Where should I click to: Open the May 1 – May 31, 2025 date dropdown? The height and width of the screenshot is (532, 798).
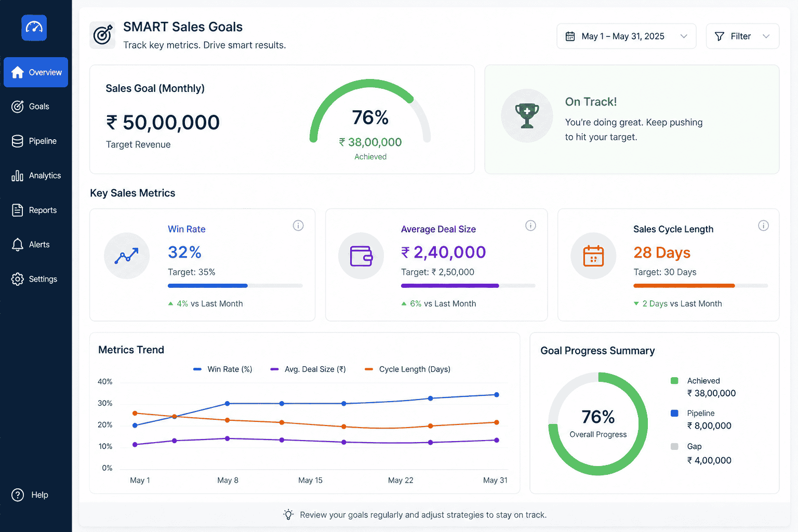point(626,36)
